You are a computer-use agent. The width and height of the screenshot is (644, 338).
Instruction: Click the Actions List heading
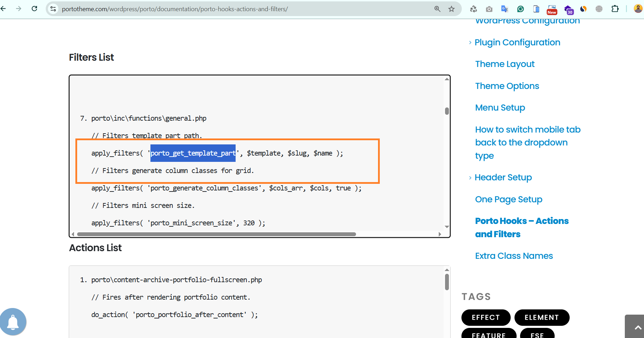pos(95,248)
